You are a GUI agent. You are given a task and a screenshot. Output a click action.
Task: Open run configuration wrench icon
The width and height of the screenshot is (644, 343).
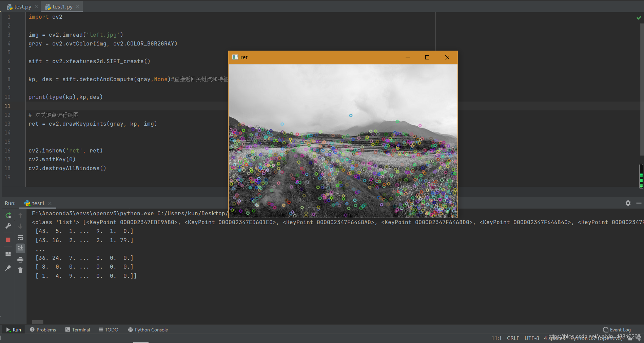(x=8, y=226)
